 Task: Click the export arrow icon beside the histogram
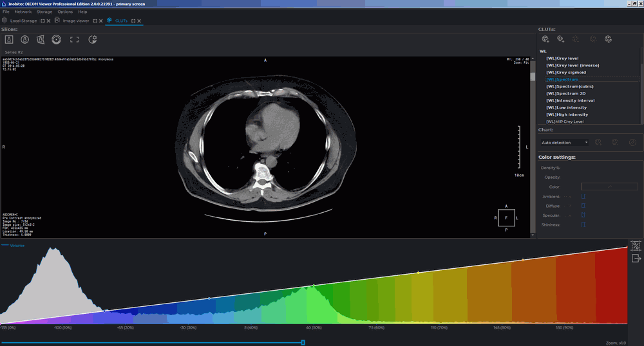tap(636, 259)
